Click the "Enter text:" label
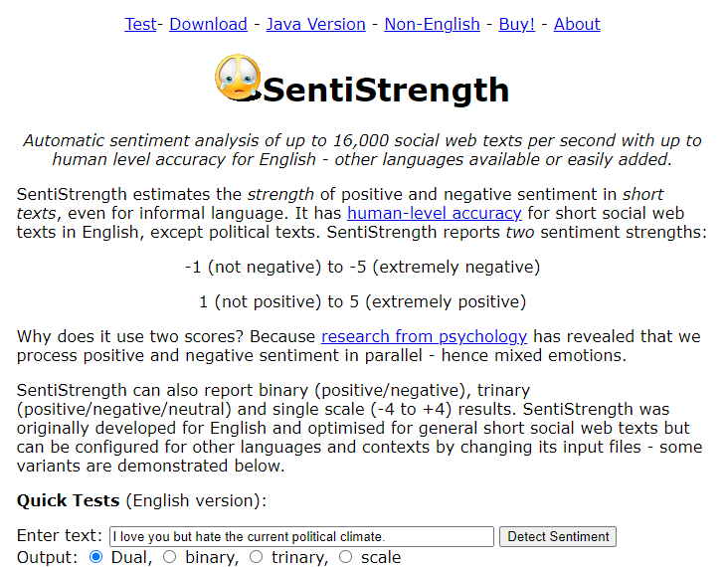This screenshot has width=728, height=567. 60,537
